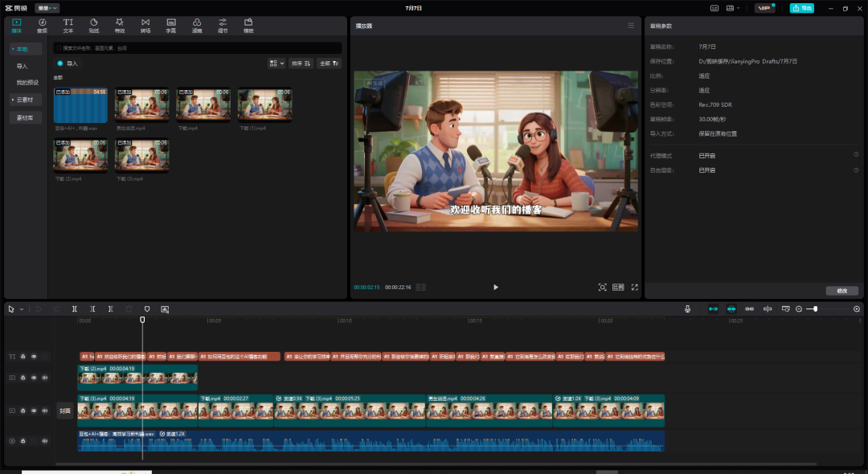
Task: Toggle lock on the main video track
Action: pyautogui.click(x=23, y=411)
